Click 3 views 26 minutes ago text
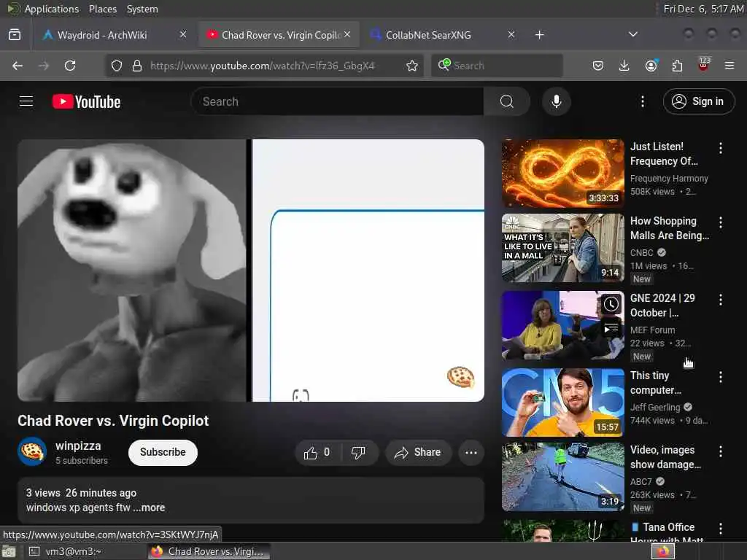Viewport: 747px width, 560px height. [81, 493]
